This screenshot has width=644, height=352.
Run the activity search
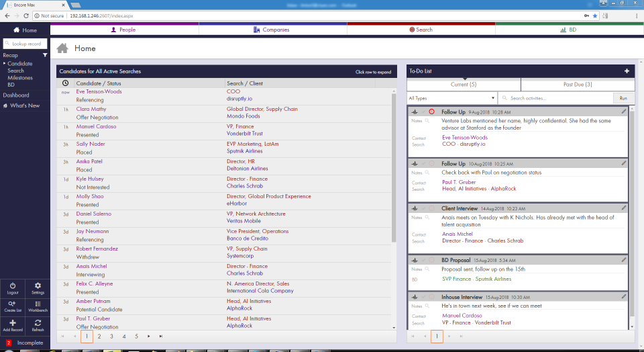[623, 98]
